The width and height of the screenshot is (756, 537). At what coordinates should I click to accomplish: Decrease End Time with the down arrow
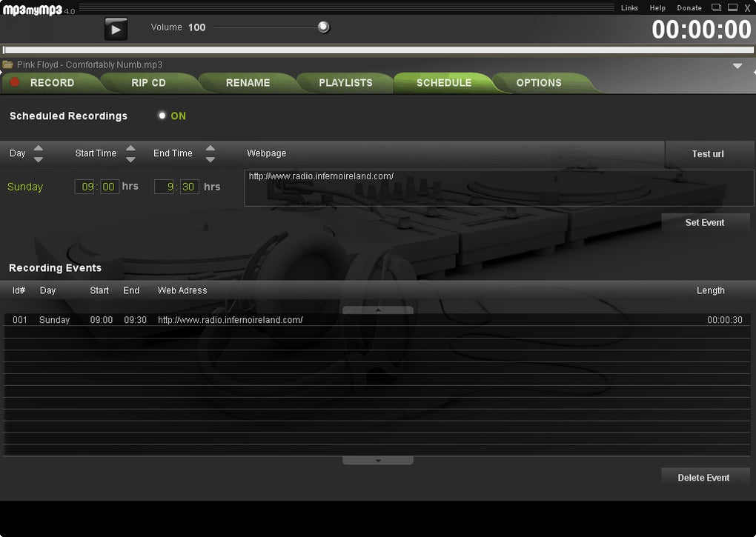pyautogui.click(x=210, y=159)
